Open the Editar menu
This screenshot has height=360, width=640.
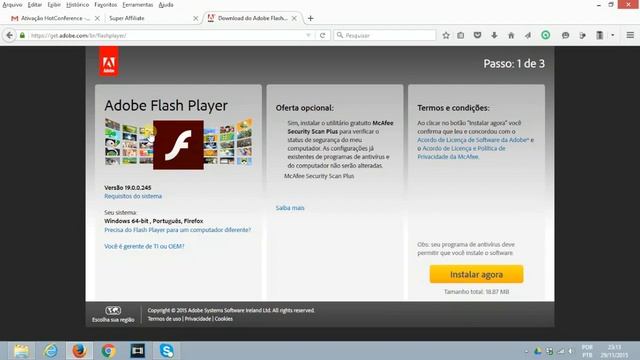click(x=35, y=5)
